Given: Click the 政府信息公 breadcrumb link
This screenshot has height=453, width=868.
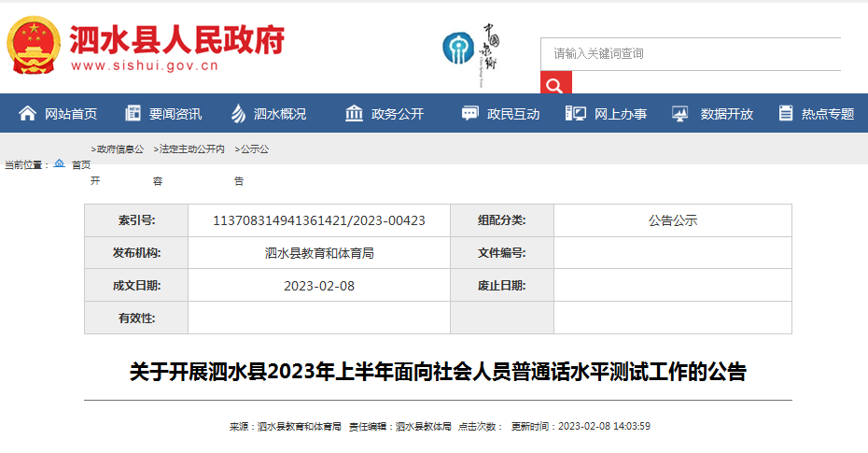Looking at the screenshot, I should pyautogui.click(x=118, y=149).
